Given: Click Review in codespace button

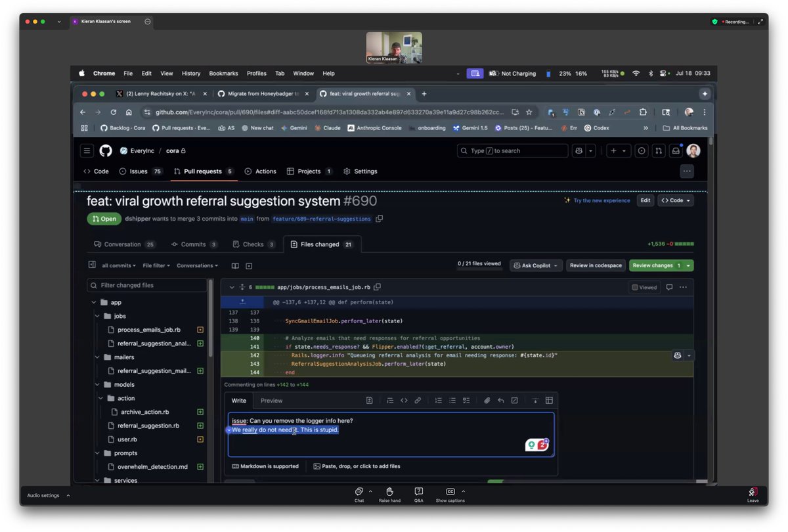Looking at the screenshot, I should (x=596, y=265).
